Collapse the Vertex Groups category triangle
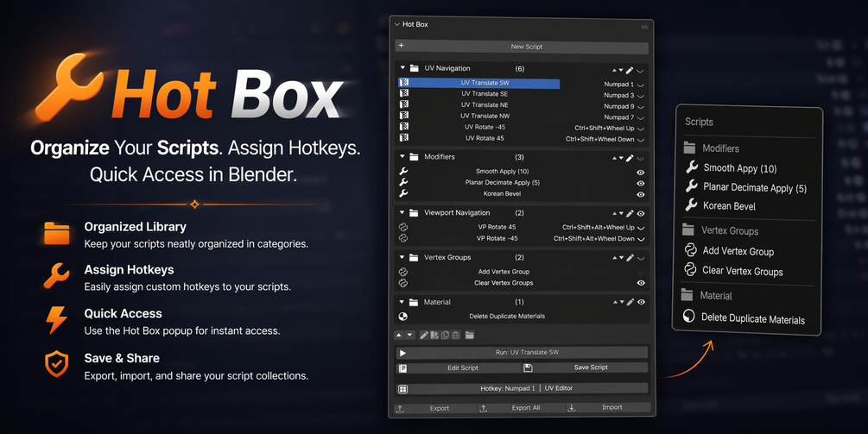The width and height of the screenshot is (868, 434). 402,257
